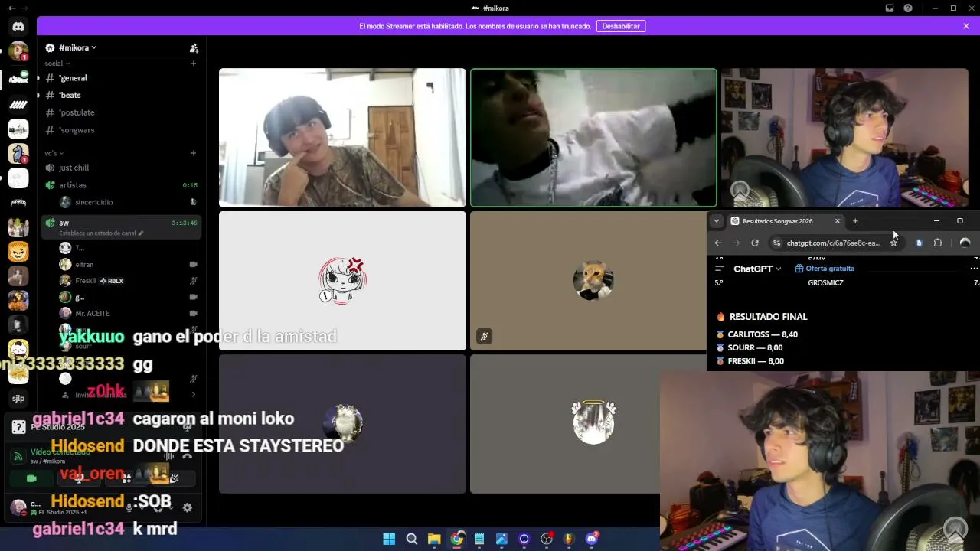980x551 pixels.
Task: Open the browser tab search dropdown
Action: click(717, 221)
